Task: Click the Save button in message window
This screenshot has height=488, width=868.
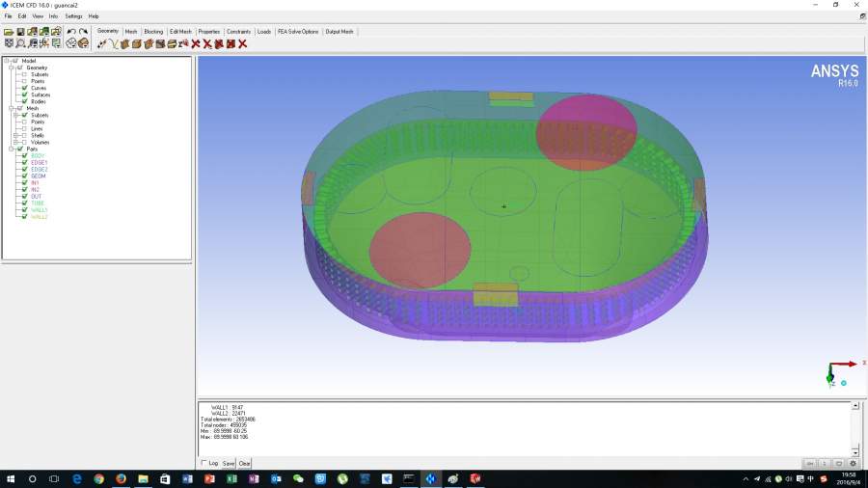Action: coord(228,463)
